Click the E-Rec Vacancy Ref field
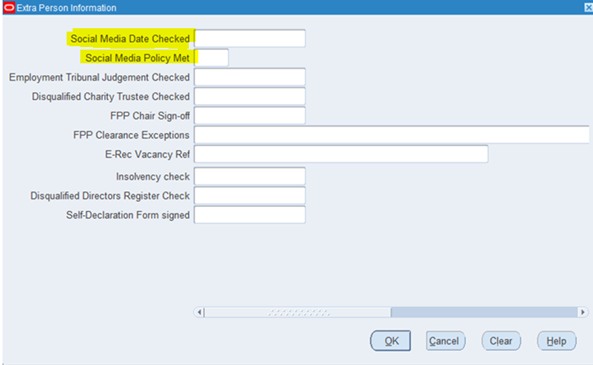This screenshot has height=365, width=593. tap(341, 154)
